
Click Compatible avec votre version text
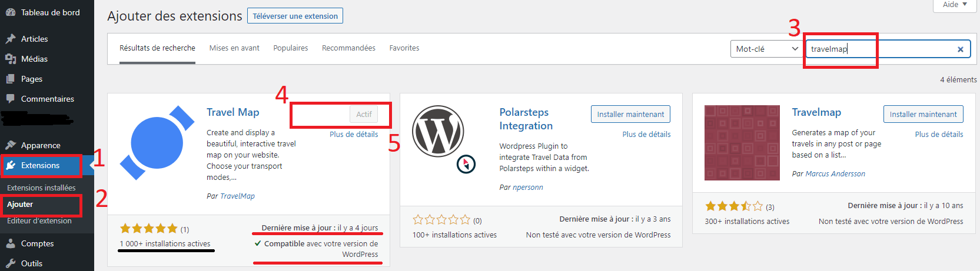[x=317, y=249]
